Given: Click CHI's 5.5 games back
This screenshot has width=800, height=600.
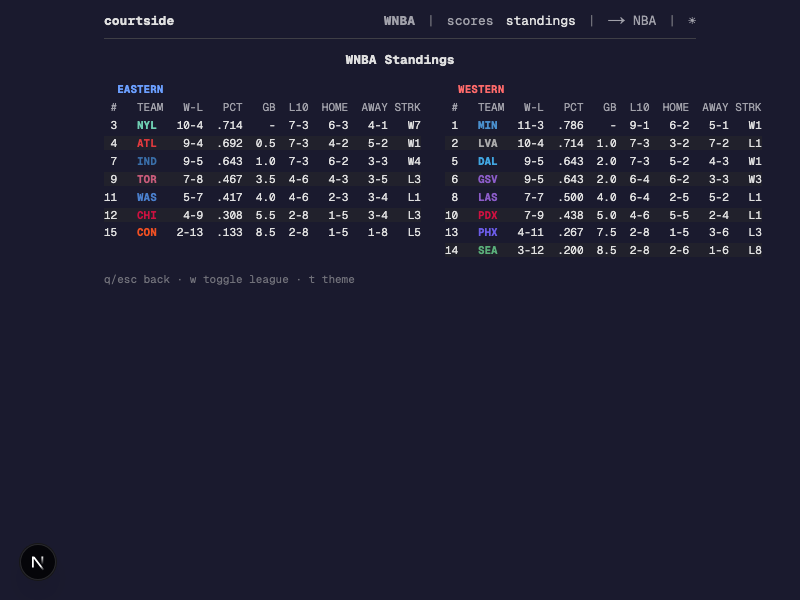Looking at the screenshot, I should click(x=265, y=215).
